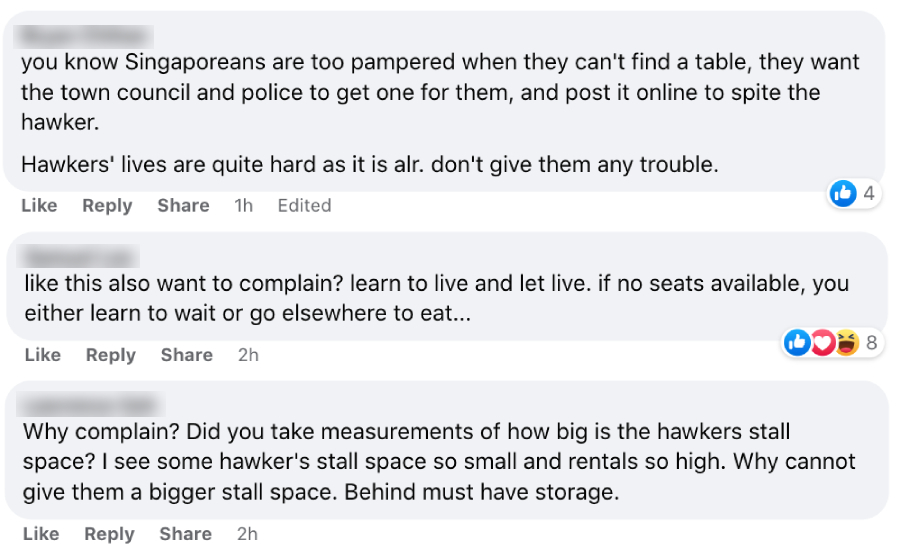Reply to the comment about pampered Singaporeans
This screenshot has width=900, height=550.
(107, 205)
